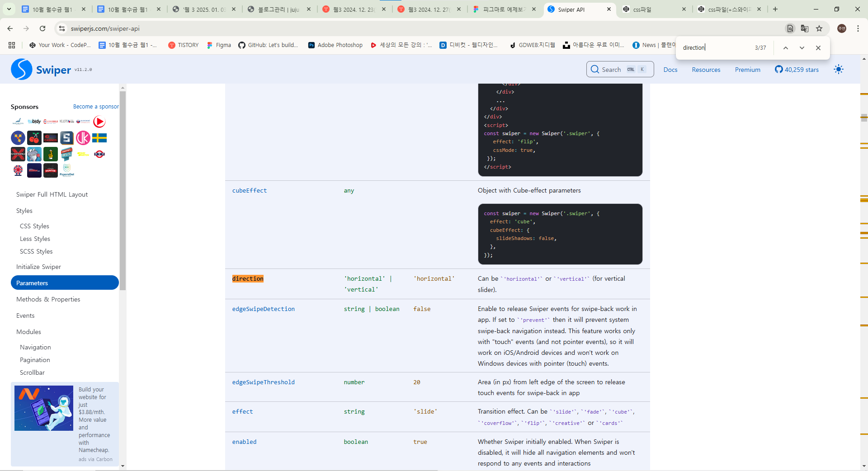
Task: Click the edgeSwipeDetection parameter link
Action: (x=264, y=309)
